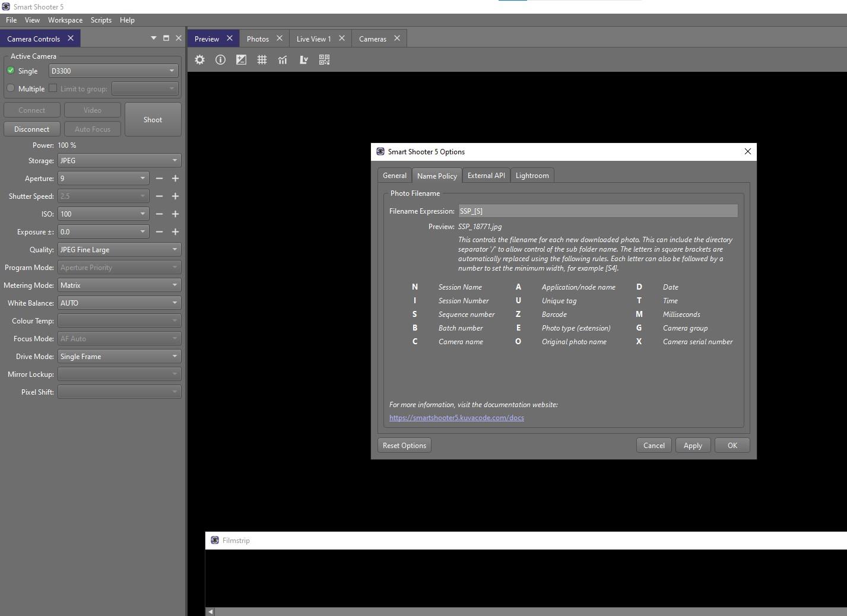Decrease Shutter Speed with minus button
The image size is (847, 616).
tap(159, 196)
